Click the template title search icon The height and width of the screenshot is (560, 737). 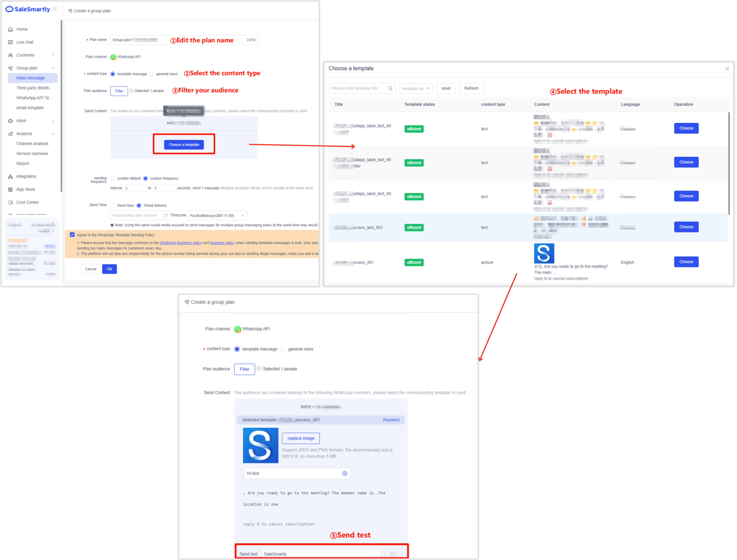pos(390,88)
